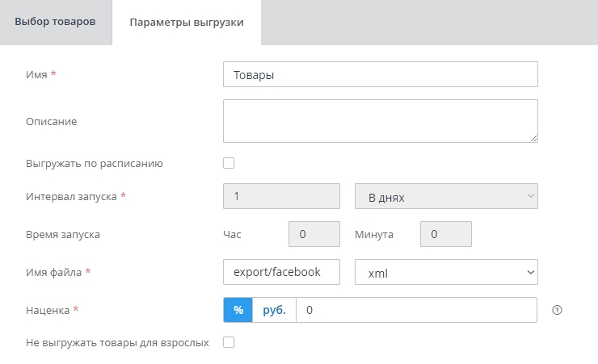
Task: Select the percent markup toggle
Action: [x=238, y=310]
